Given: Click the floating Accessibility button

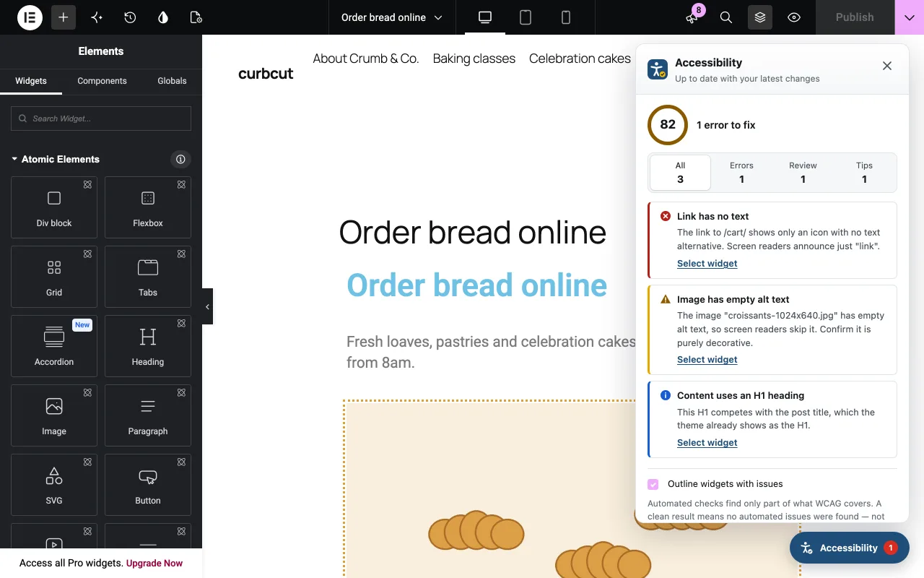Looking at the screenshot, I should point(849,548).
